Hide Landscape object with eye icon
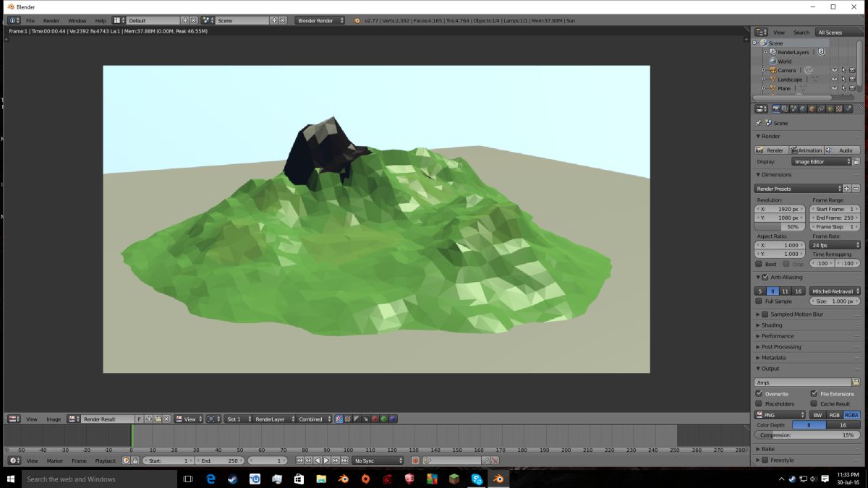The image size is (868, 488). pyautogui.click(x=834, y=79)
